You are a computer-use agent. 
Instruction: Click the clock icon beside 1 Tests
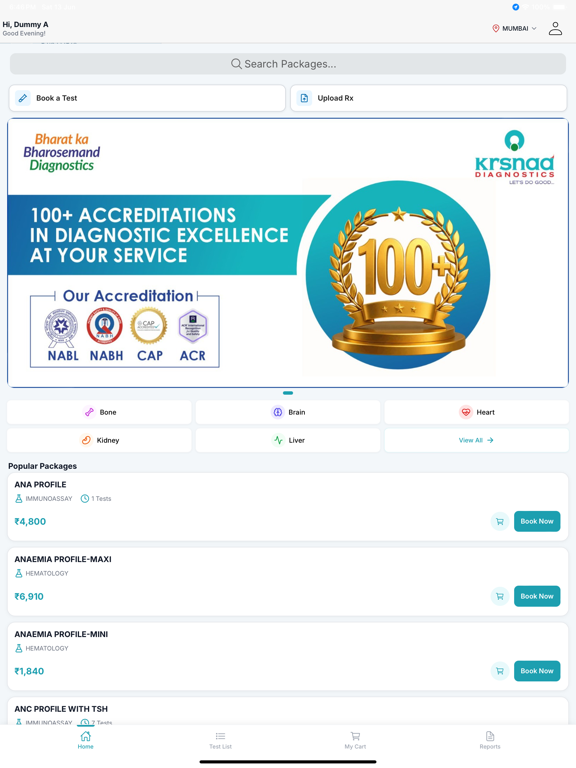click(85, 499)
